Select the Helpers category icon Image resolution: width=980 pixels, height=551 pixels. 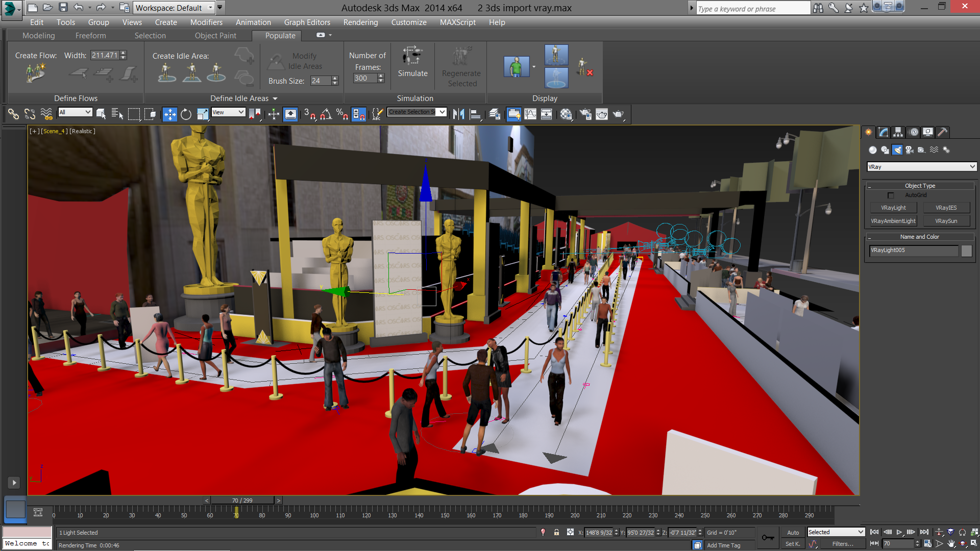click(x=921, y=150)
